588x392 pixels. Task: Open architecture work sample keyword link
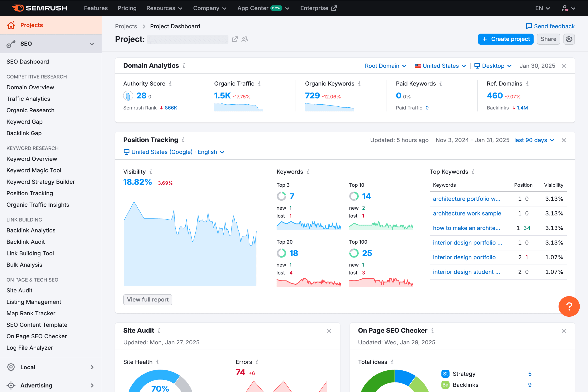tap(467, 213)
